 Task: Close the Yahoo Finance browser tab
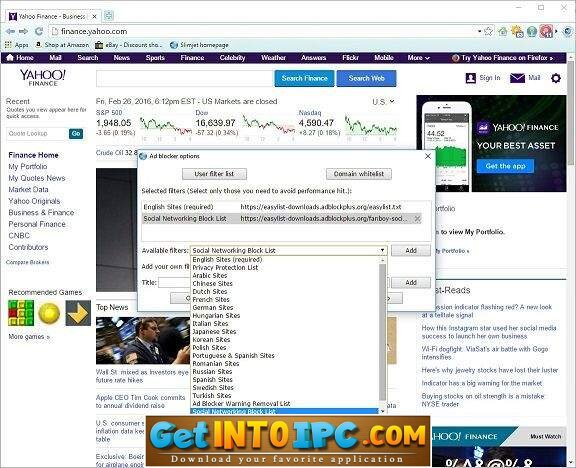[x=95, y=17]
